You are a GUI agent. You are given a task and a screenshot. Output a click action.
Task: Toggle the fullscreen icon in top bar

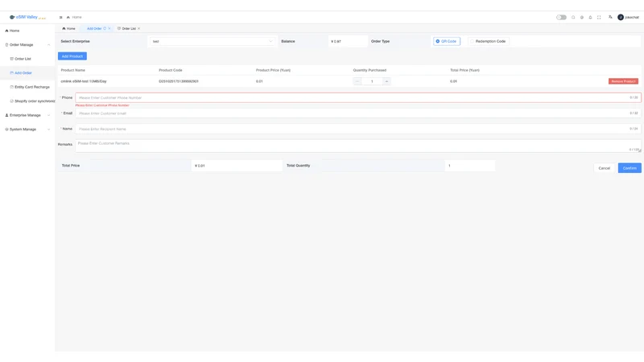pos(599,17)
